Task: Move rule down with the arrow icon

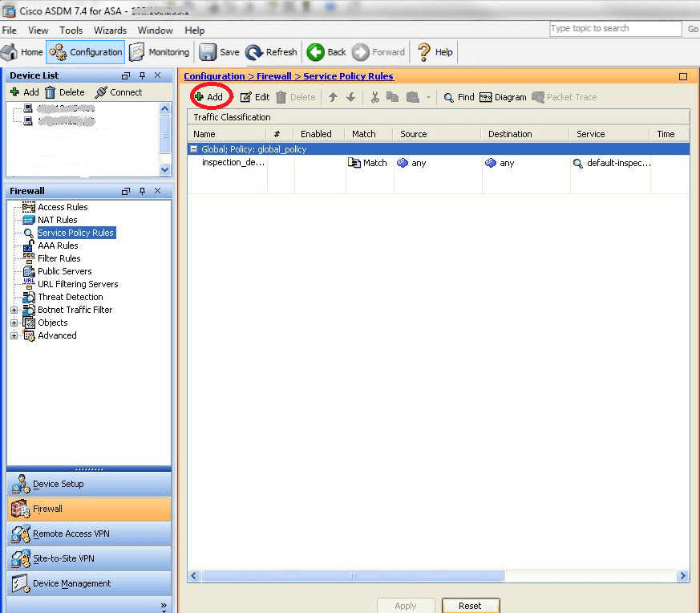Action: tap(351, 97)
